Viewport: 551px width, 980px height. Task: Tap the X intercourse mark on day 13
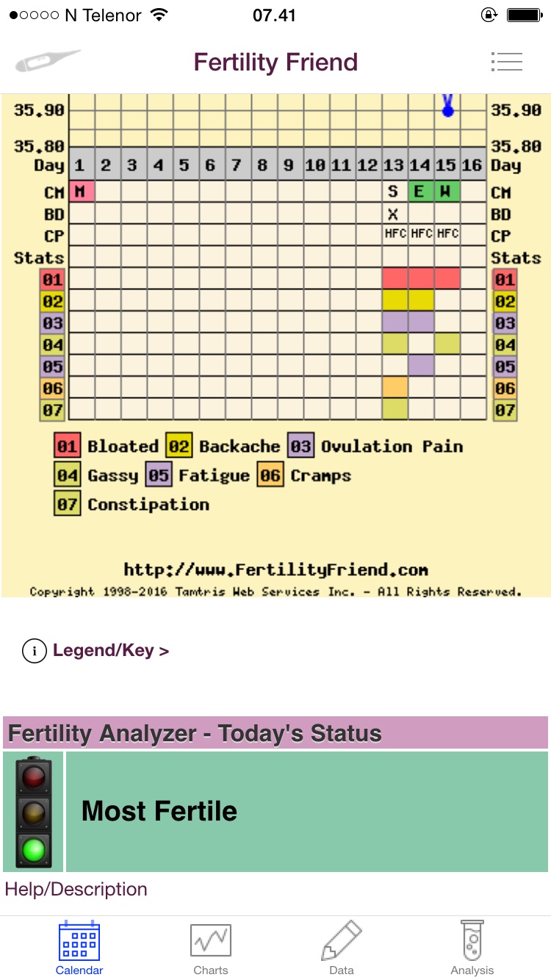point(393,214)
